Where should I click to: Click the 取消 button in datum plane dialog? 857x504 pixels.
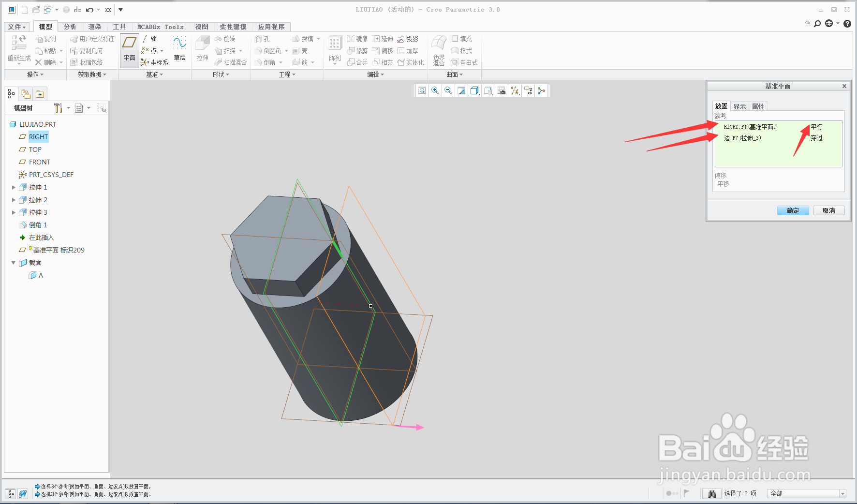pos(828,210)
